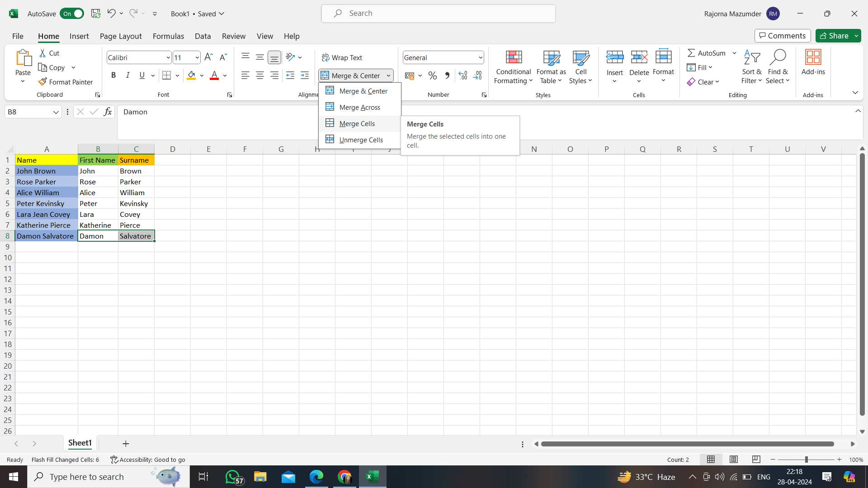Apply the yellow Fill Color swatch
The width and height of the screenshot is (868, 488).
(191, 75)
